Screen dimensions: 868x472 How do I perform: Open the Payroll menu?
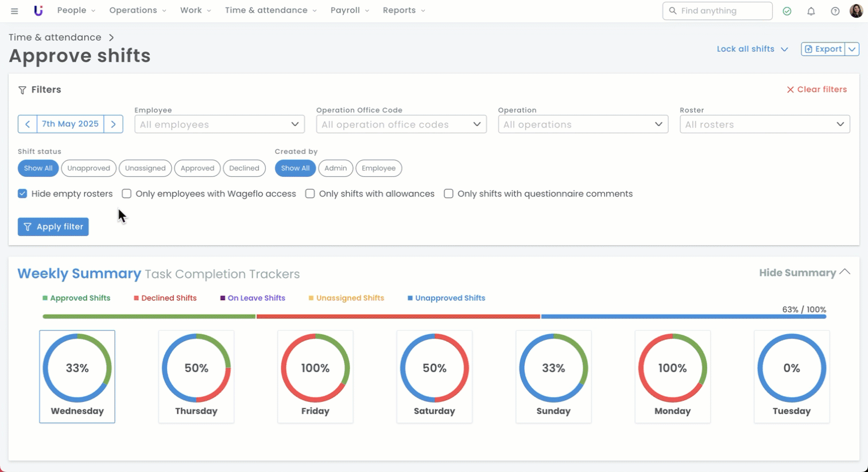pos(350,10)
